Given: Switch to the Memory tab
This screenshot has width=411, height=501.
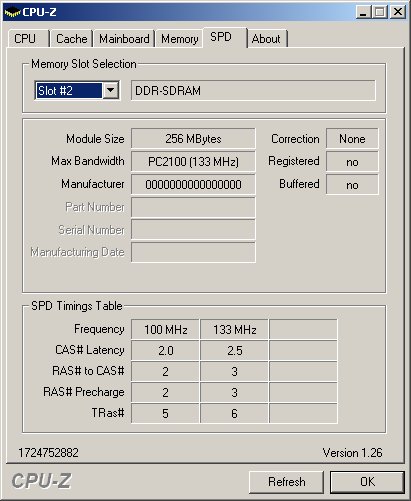Looking at the screenshot, I should click(x=180, y=39).
